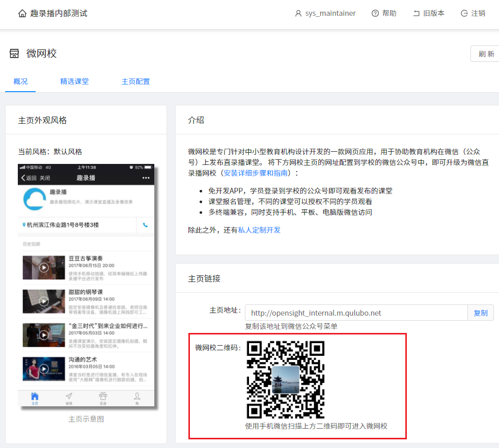Open 安装详细步骤和指南 link
Image resolution: width=499 pixels, height=448 pixels.
click(x=256, y=173)
